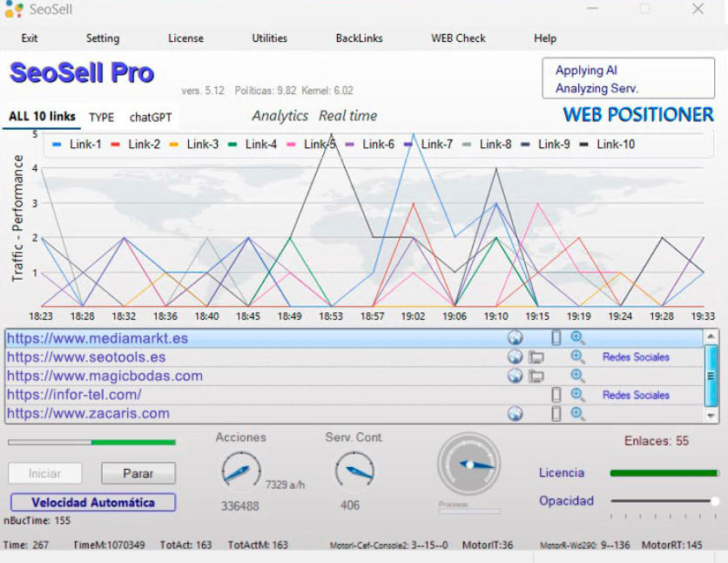728x563 pixels.
Task: Switch to the chatGPT tab
Action: click(x=151, y=117)
